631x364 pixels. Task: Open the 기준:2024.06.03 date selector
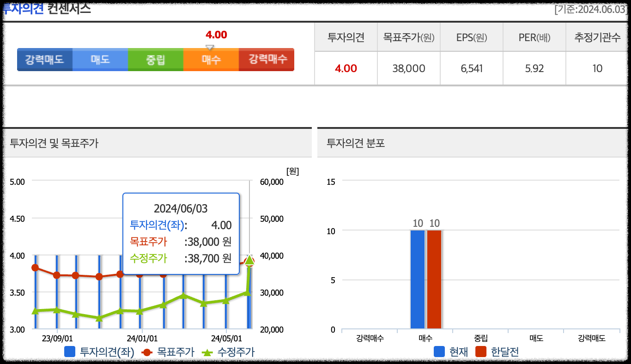pos(592,10)
